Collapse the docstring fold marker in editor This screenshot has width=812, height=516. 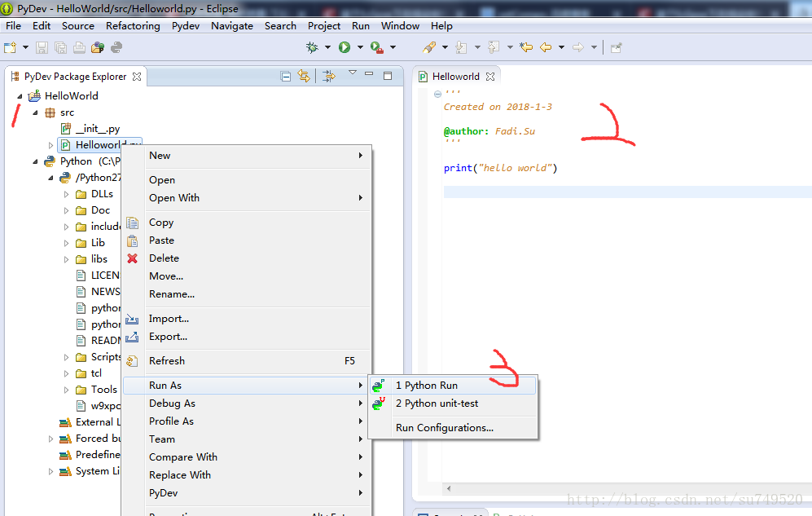437,94
